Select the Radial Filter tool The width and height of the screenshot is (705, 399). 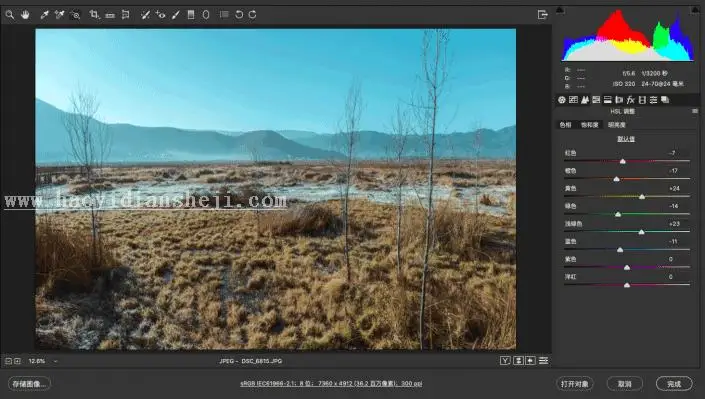click(206, 15)
